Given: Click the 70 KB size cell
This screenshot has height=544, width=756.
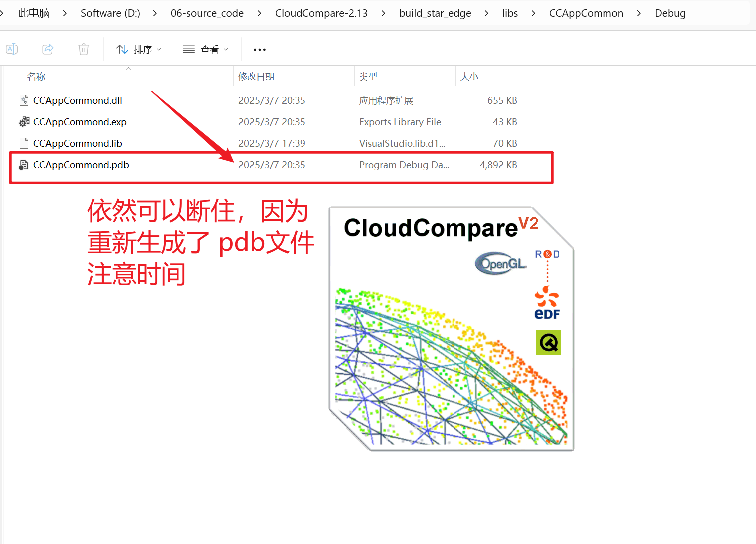Looking at the screenshot, I should [x=505, y=143].
